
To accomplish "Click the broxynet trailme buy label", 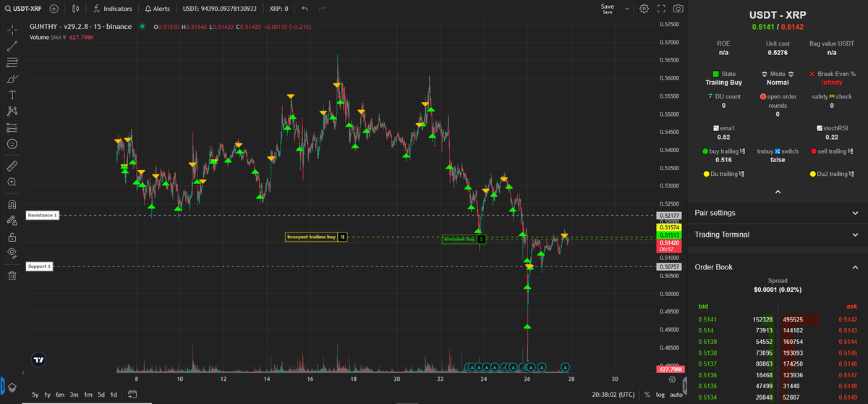I will pos(316,237).
